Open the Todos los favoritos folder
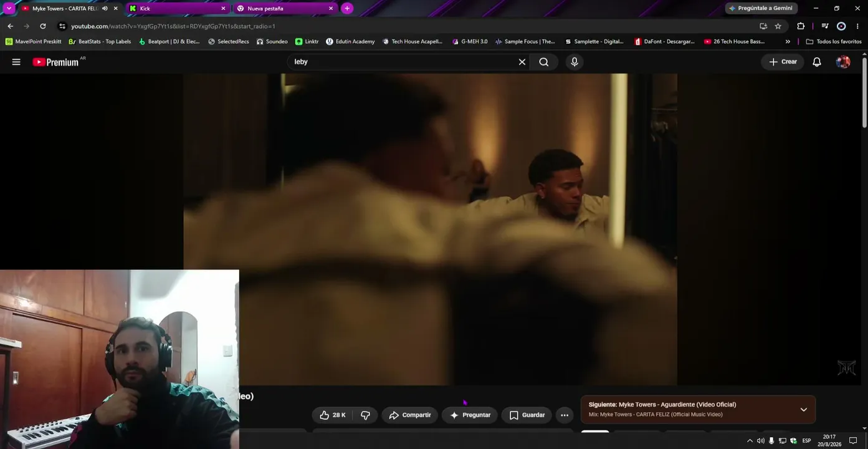Screen dimensions: 868x449 tap(834, 42)
